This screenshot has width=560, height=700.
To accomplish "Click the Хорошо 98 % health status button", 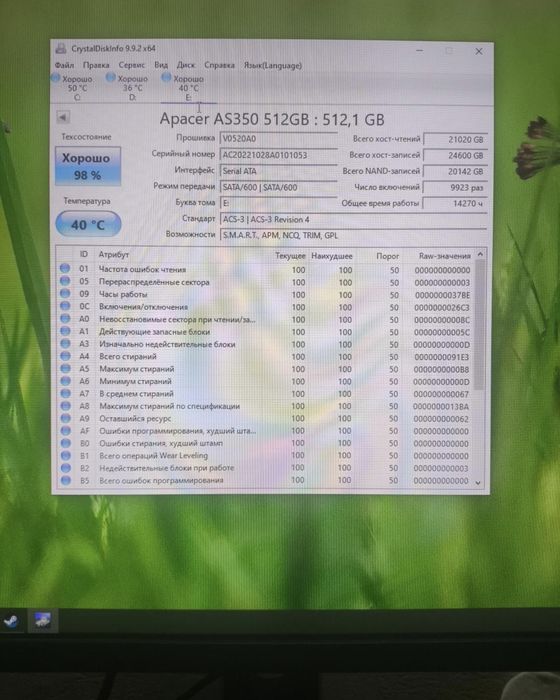I will pyautogui.click(x=88, y=166).
